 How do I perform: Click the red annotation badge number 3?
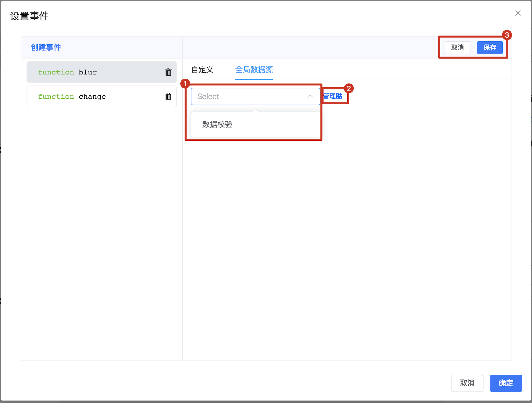[507, 35]
